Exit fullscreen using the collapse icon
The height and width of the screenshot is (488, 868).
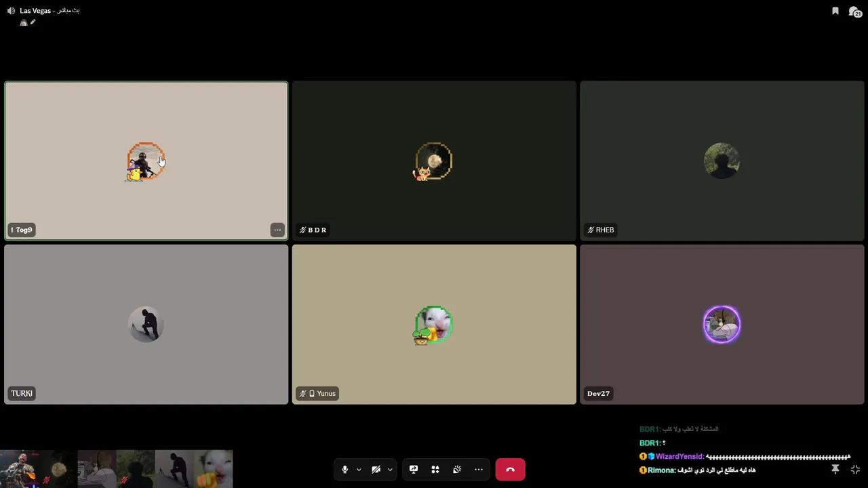855,469
